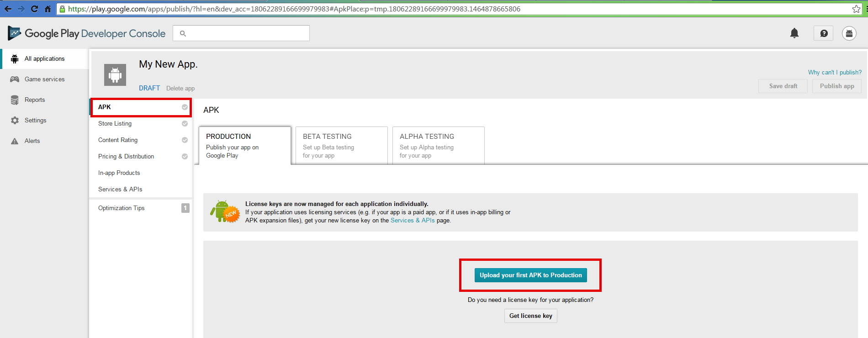
Task: Click the gamepad icon for Game services
Action: click(x=15, y=79)
